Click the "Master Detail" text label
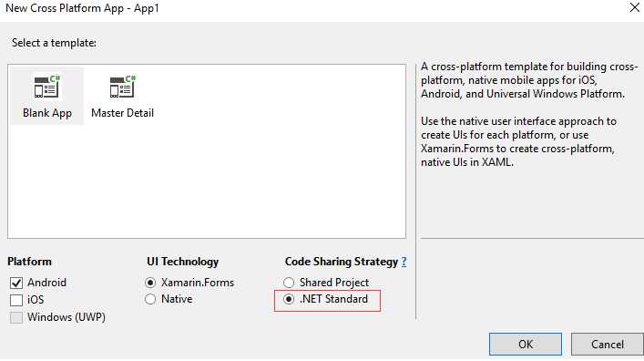644x361 pixels. (122, 113)
